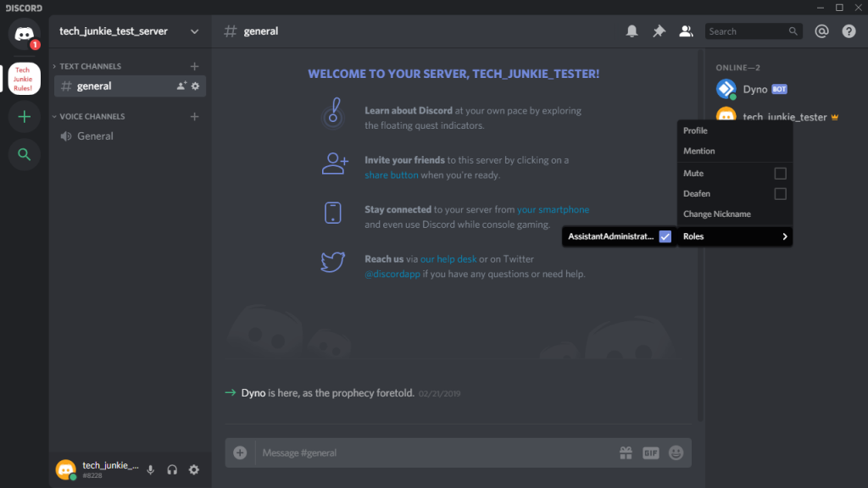The height and width of the screenshot is (488, 868).
Task: Open server discovery magnifier icon
Action: pos(24,154)
